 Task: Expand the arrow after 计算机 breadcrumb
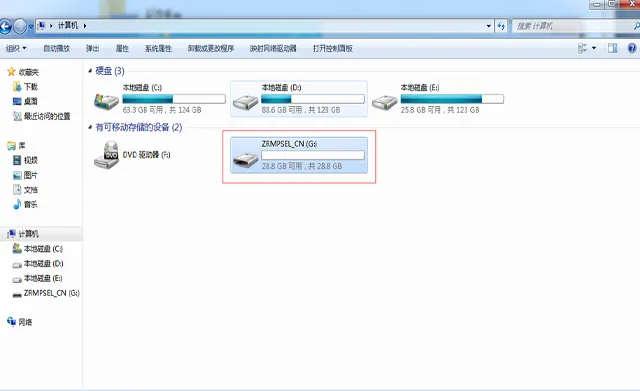pos(85,26)
